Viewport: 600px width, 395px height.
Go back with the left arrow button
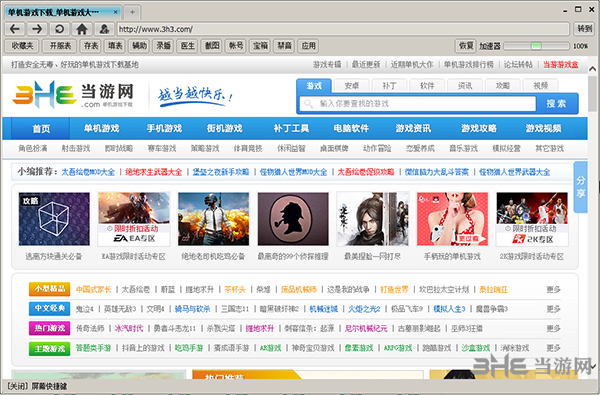(15, 29)
